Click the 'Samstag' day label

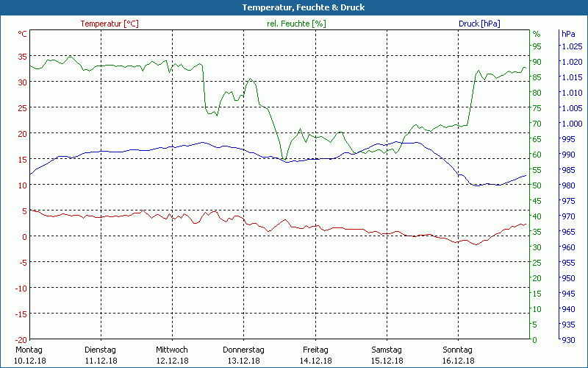click(x=387, y=350)
